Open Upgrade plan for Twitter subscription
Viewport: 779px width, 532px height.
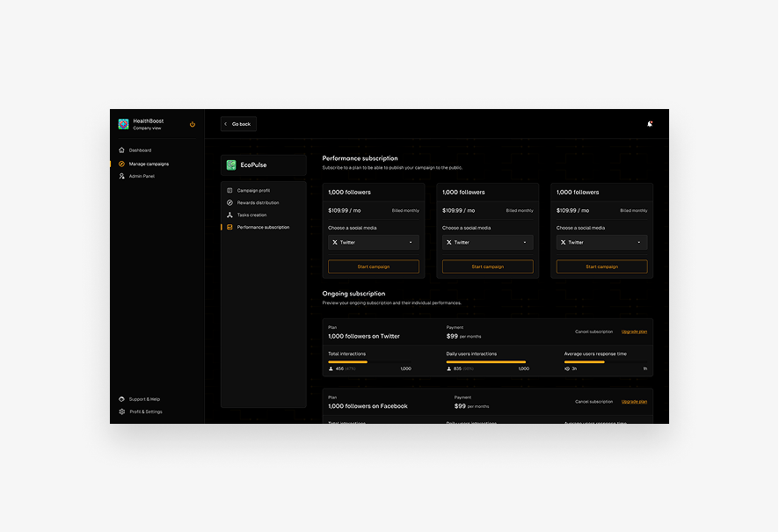tap(634, 332)
